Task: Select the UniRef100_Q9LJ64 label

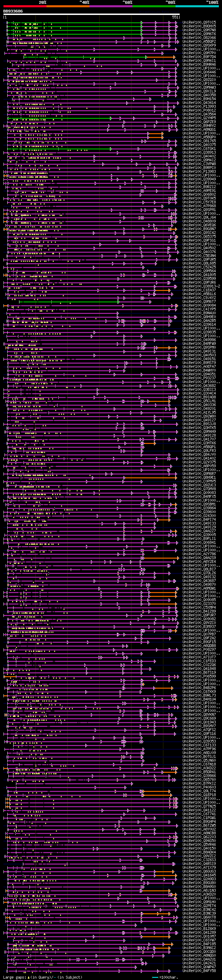Action: (199, 217)
